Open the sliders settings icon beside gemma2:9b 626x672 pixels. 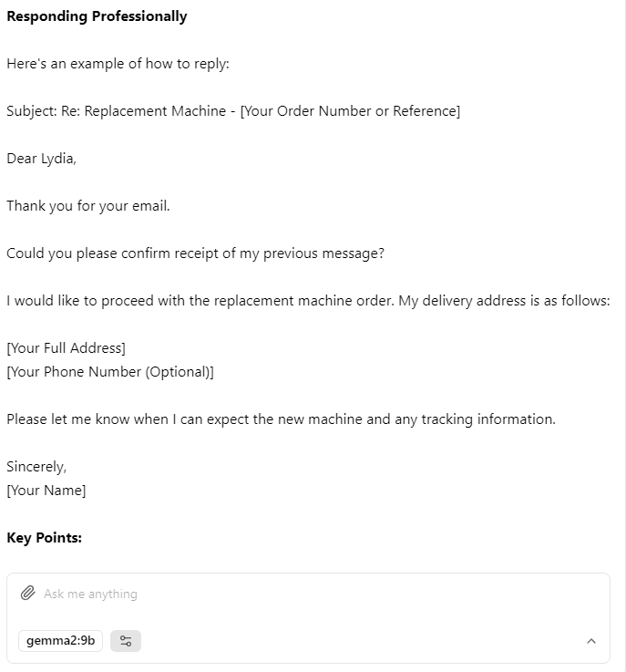tap(126, 641)
